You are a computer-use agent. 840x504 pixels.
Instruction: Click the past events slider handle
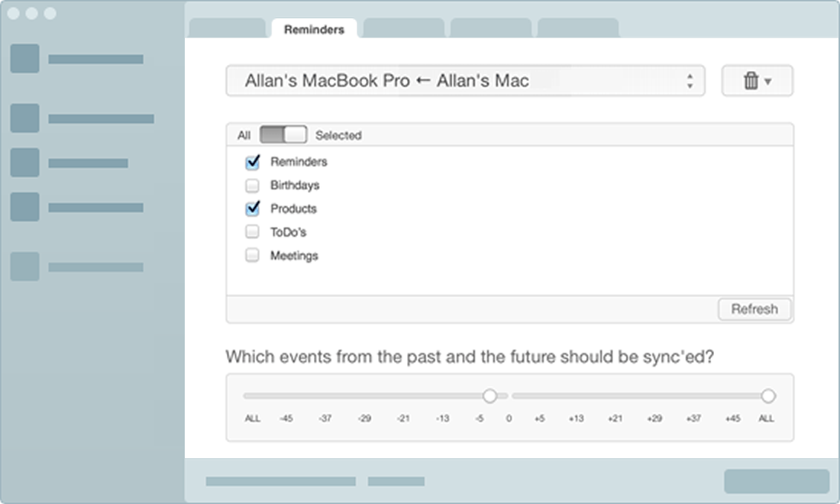click(489, 396)
